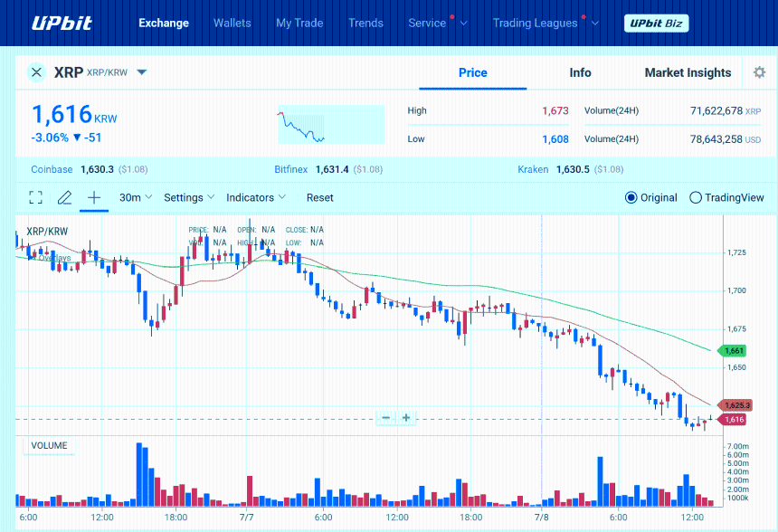Click the 1,725 price axis label
The image size is (778, 532).
736,252
